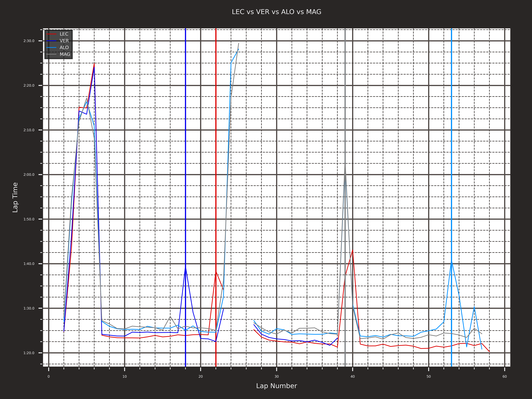Viewport: 532px width, 399px height.
Task: Click the Lap Time y-axis label
Action: pyautogui.click(x=15, y=197)
